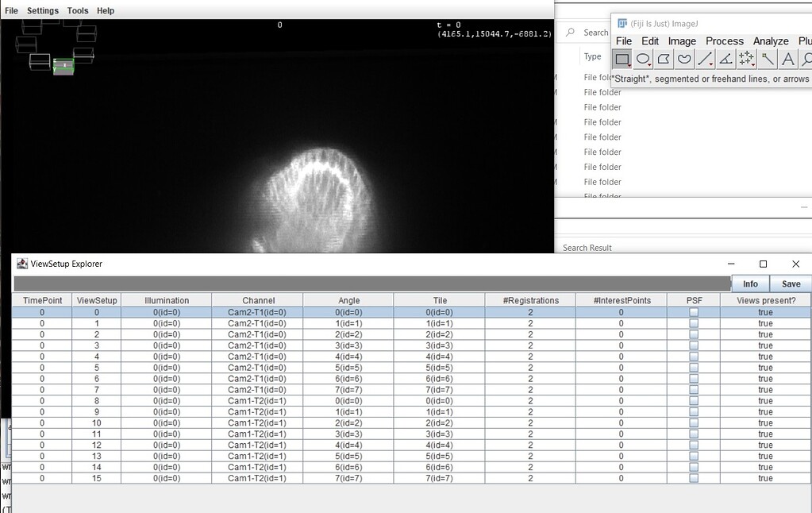
Task: Toggle the PSF checkbox for ViewSetup 8
Action: pyautogui.click(x=693, y=401)
